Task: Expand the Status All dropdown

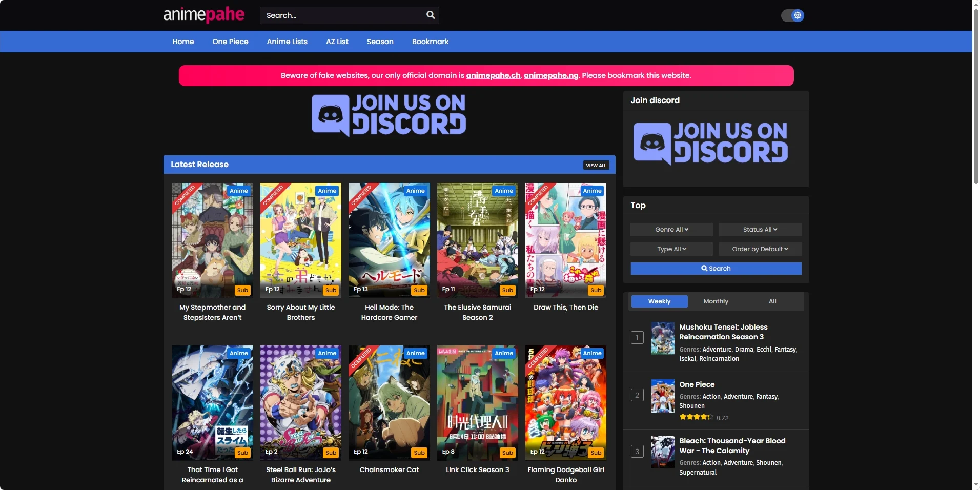Action: click(x=760, y=230)
